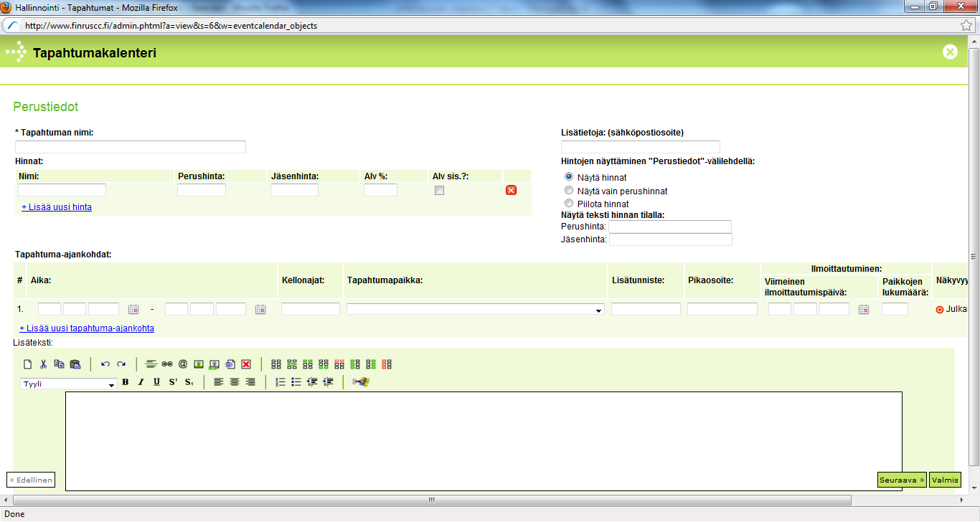Viewport: 980px width, 522px height.
Task: Select the Näytä hinnat radio button
Action: tap(570, 177)
